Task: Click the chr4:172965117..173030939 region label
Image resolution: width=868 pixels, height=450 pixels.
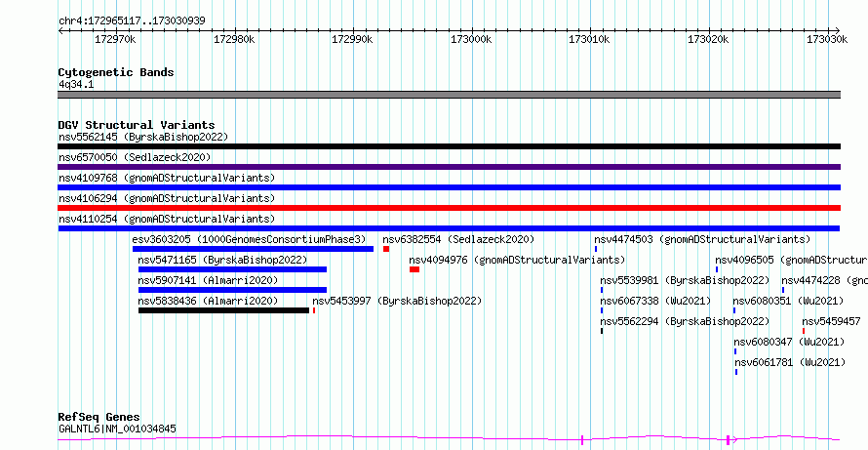Action: click(132, 21)
